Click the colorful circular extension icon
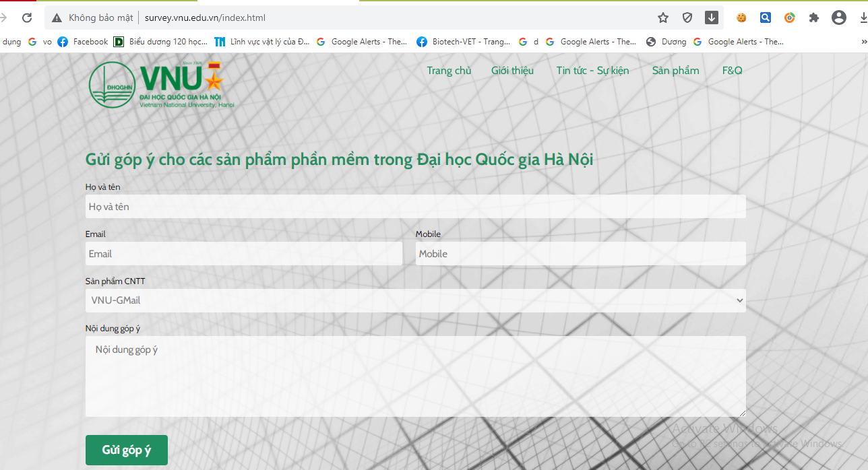This screenshot has width=868, height=470. [790, 18]
